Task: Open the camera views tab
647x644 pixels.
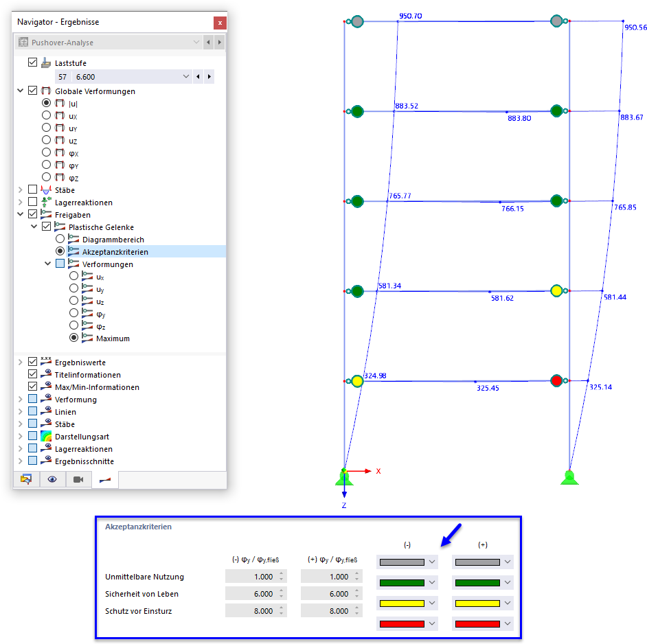Action: pyautogui.click(x=78, y=479)
